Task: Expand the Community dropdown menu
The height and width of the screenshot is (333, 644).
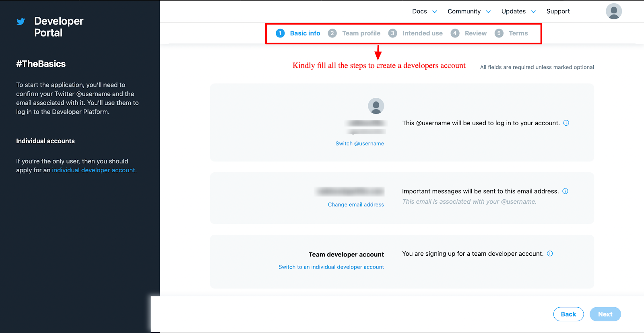Action: coord(469,11)
